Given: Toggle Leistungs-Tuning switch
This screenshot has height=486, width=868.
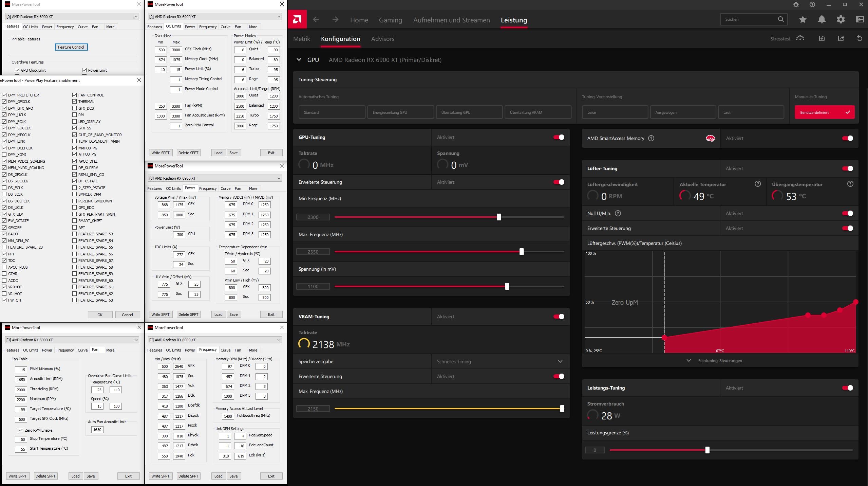Looking at the screenshot, I should coord(847,388).
